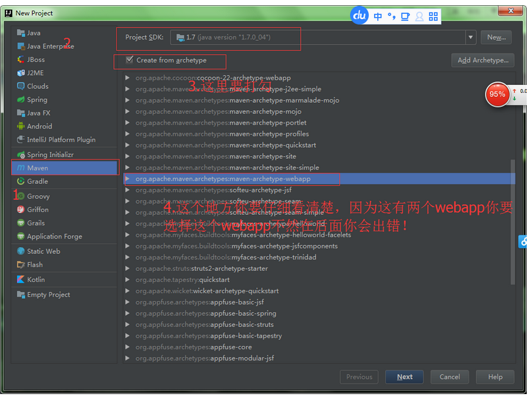
Task: Click the Java project type icon
Action: pos(20,33)
